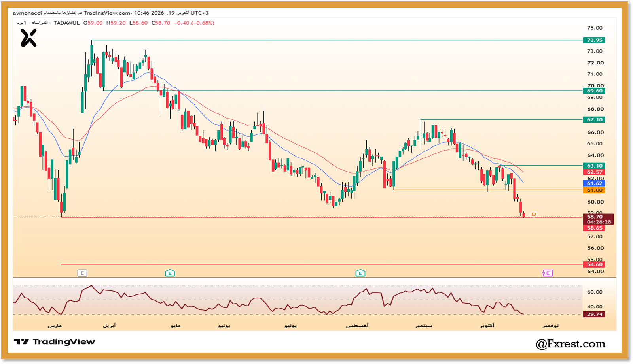Click the @Fxrest.com text
Image resolution: width=633 pixels, height=364 pixels.
click(x=570, y=344)
